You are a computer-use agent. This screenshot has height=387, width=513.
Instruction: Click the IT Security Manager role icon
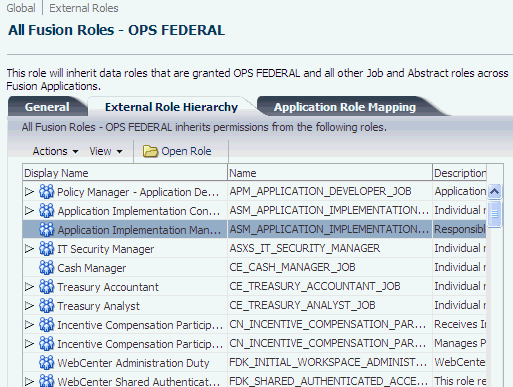[46, 248]
